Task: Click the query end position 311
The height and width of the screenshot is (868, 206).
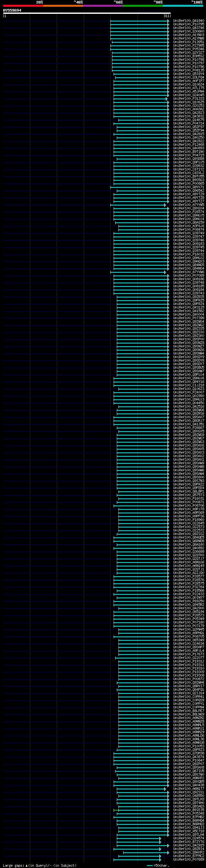Action: click(x=166, y=16)
